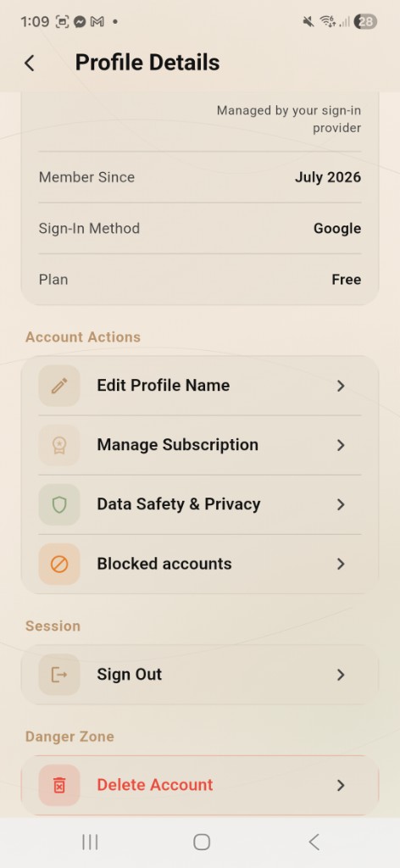Tap the Android home navigation button
This screenshot has height=868, width=400.
[202, 843]
